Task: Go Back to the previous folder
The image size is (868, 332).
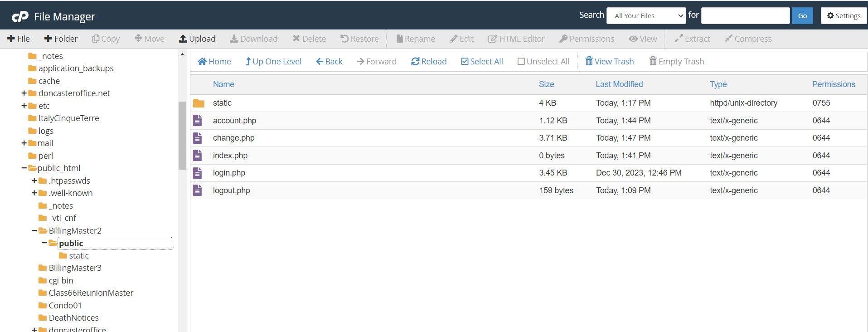Action: coord(329,62)
